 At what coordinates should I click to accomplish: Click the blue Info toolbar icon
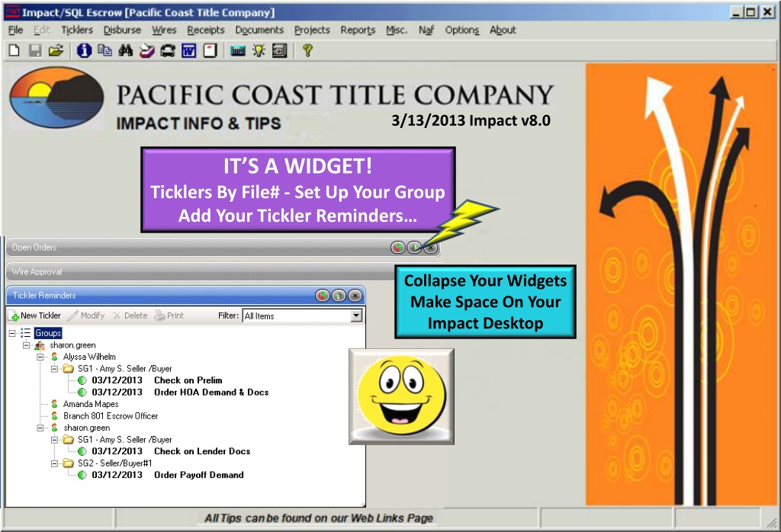tap(84, 50)
